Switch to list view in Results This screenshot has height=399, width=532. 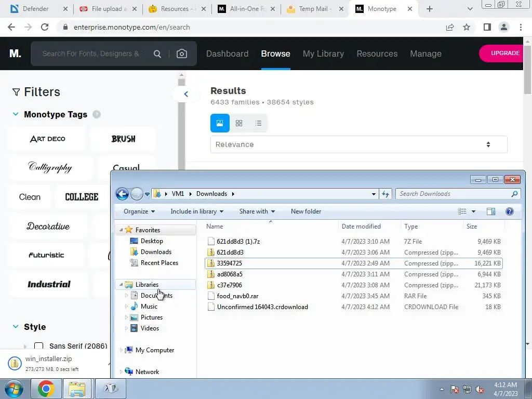pos(258,123)
